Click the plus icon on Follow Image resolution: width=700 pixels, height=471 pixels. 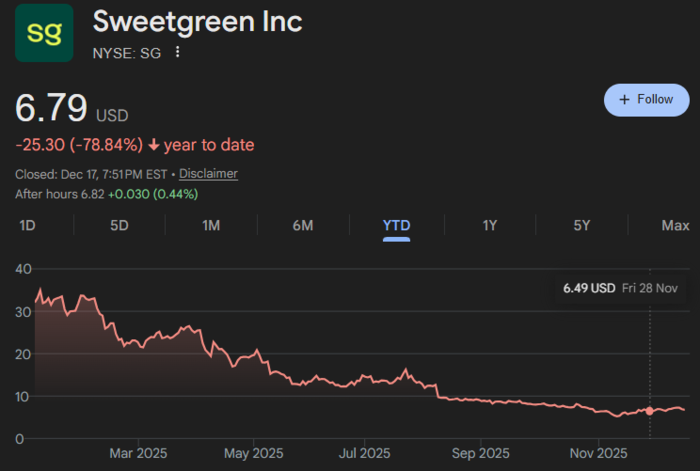[624, 100]
